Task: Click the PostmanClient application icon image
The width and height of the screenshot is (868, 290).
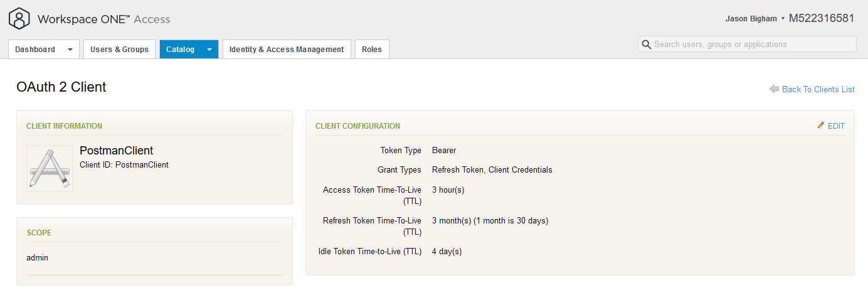Action: pos(50,168)
